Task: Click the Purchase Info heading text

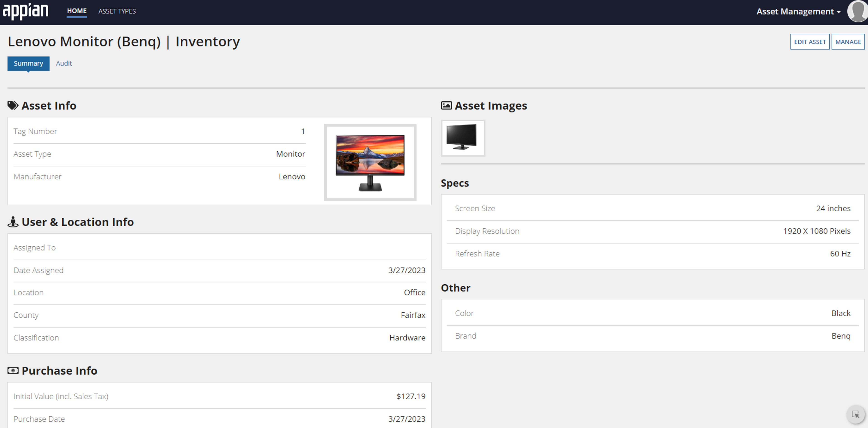Action: point(59,370)
